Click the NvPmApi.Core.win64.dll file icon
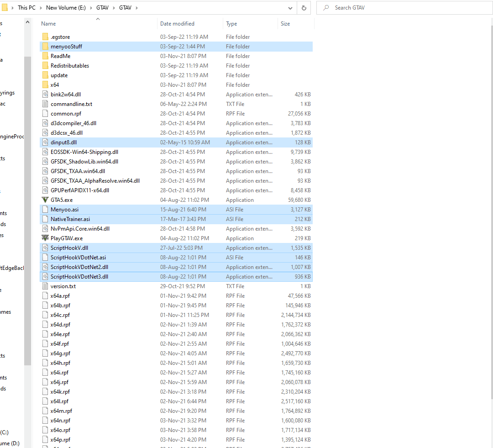This screenshot has width=493, height=448. [45, 229]
